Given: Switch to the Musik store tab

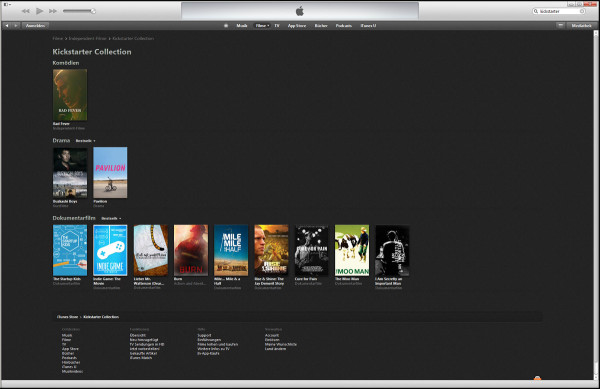Looking at the screenshot, I should point(242,26).
